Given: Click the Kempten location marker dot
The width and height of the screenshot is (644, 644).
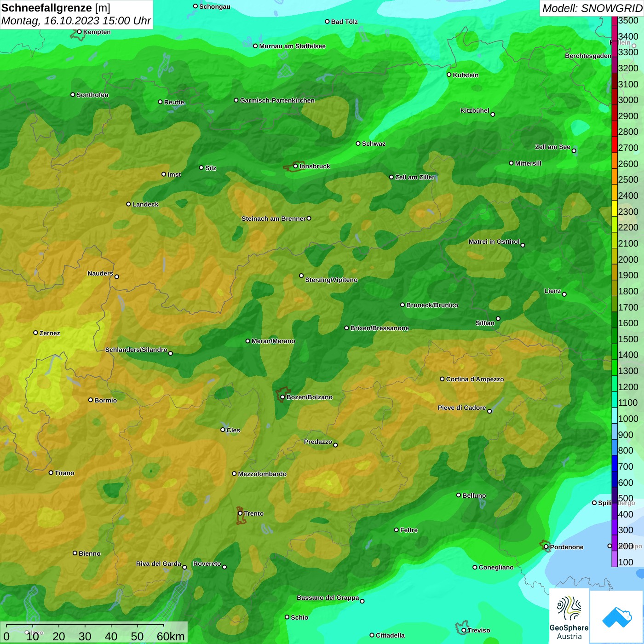Looking at the screenshot, I should 79,32.
